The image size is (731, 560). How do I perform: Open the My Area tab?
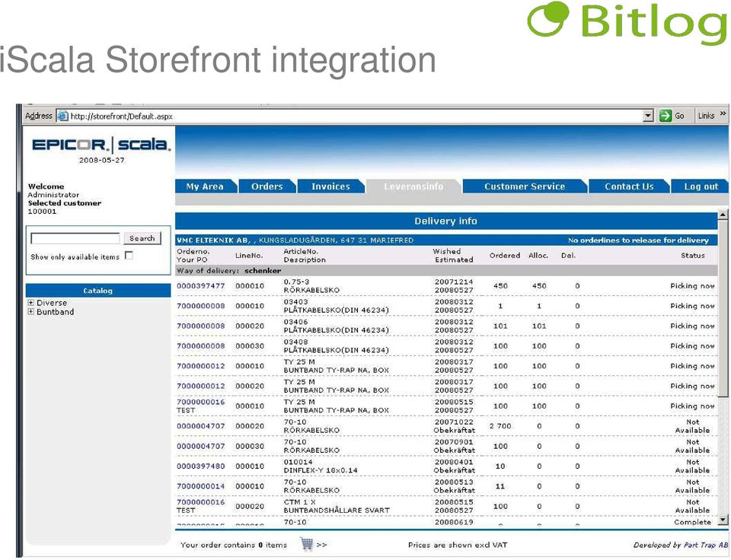pos(205,186)
